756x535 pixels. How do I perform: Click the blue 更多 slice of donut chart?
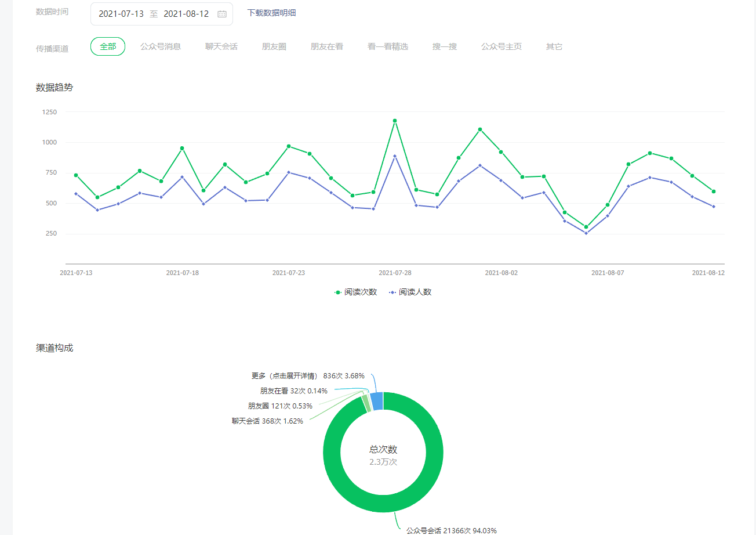click(x=377, y=401)
